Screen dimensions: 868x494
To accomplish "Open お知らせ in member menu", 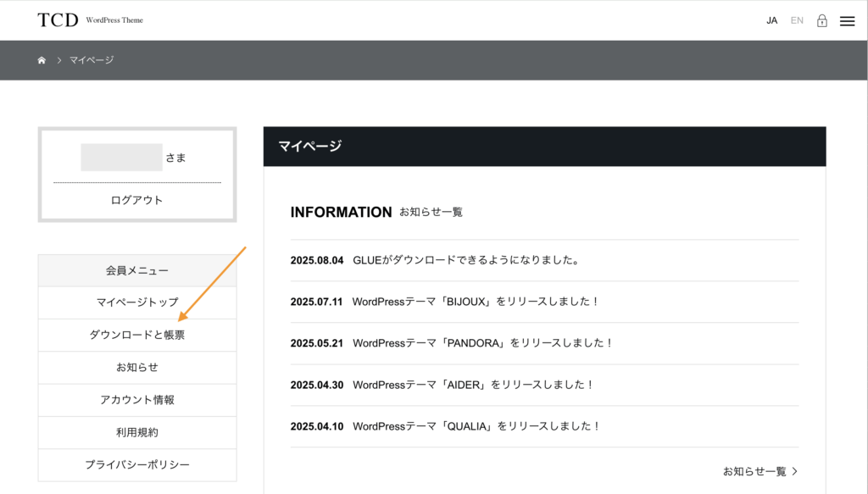I will tap(137, 367).
